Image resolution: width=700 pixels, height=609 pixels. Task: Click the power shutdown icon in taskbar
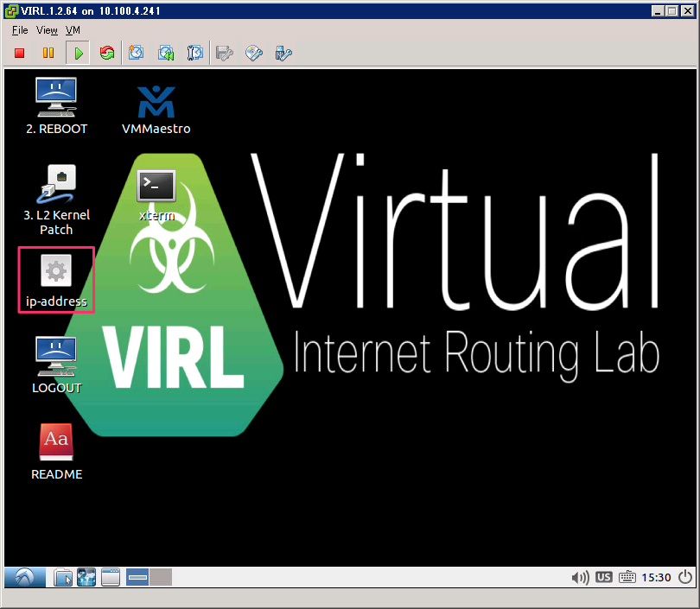click(x=685, y=577)
